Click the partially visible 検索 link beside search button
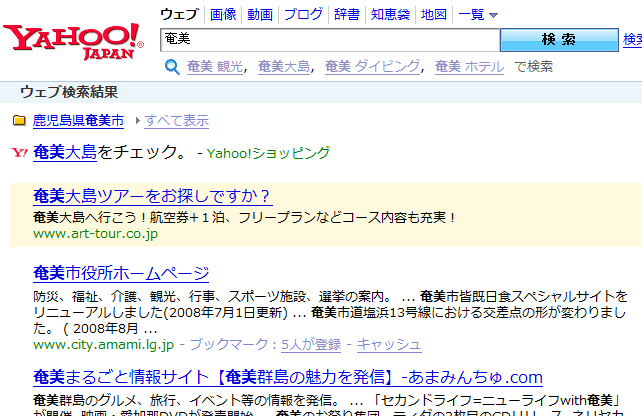 632,39
